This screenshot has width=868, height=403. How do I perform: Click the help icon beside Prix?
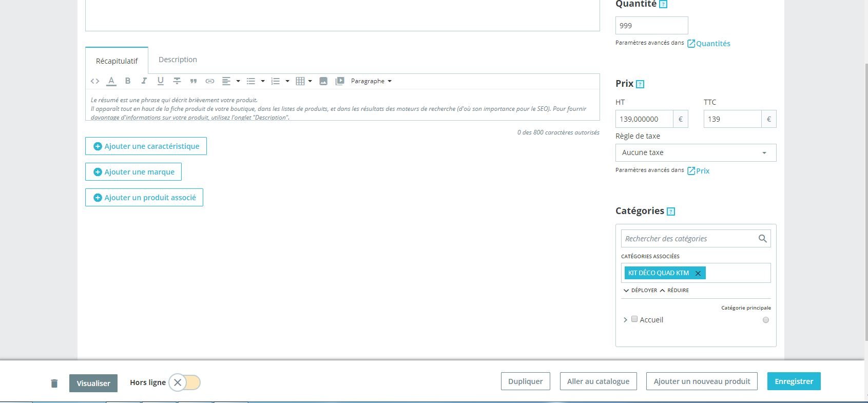pos(640,84)
